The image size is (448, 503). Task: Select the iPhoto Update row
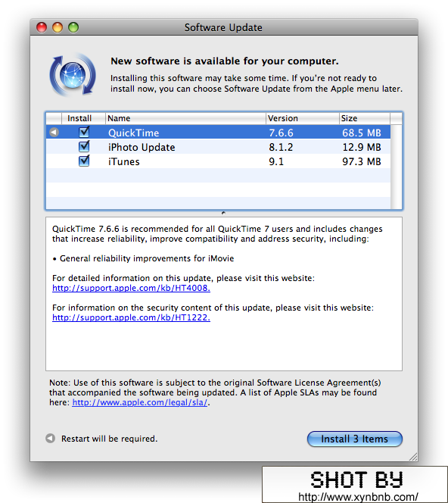(218, 147)
